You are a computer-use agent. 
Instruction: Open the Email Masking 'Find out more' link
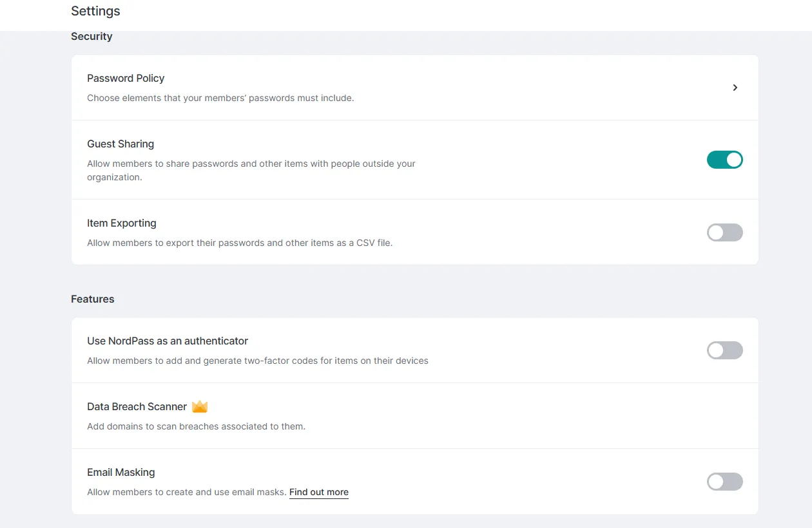(x=318, y=492)
